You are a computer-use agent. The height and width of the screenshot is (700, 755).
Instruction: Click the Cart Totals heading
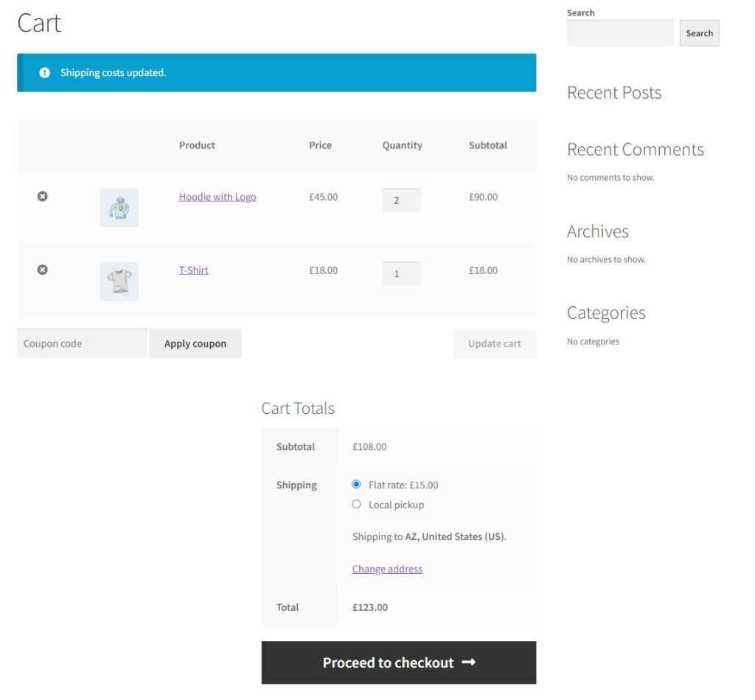tap(298, 409)
